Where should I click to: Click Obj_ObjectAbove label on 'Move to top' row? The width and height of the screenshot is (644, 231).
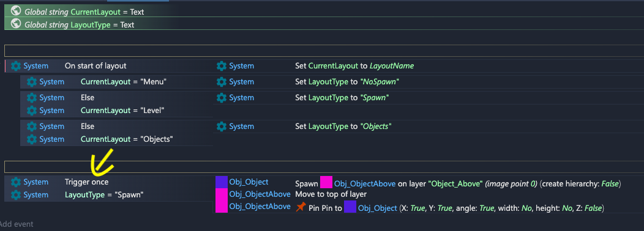(260, 194)
